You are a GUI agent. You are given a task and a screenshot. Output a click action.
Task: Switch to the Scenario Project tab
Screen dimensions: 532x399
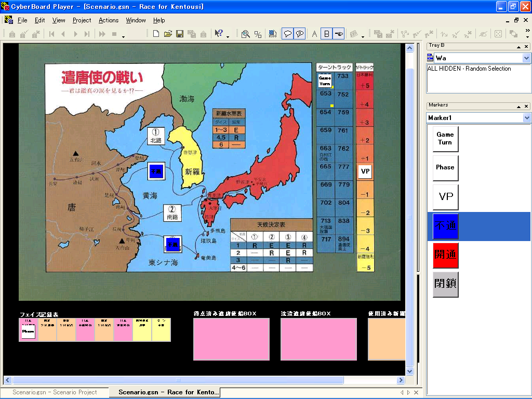click(55, 392)
